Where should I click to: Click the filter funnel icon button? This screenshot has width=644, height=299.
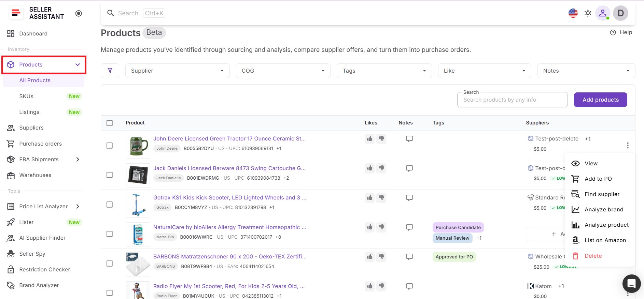110,71
